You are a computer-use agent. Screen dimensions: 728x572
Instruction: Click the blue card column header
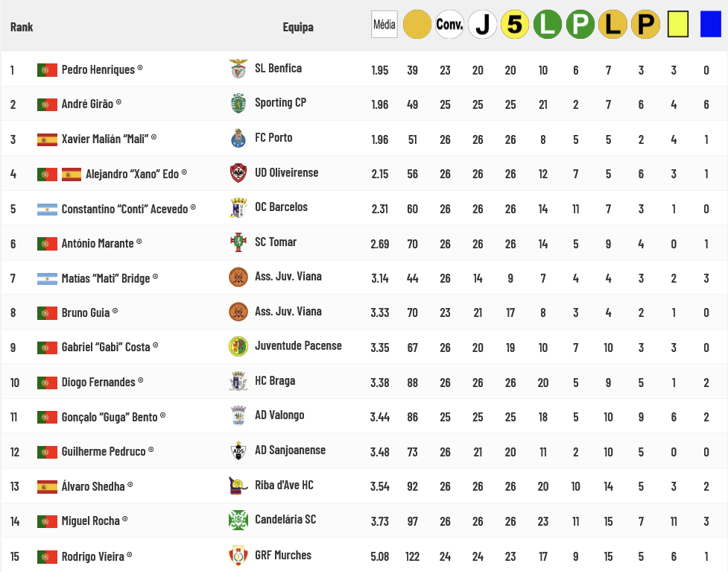coord(710,24)
